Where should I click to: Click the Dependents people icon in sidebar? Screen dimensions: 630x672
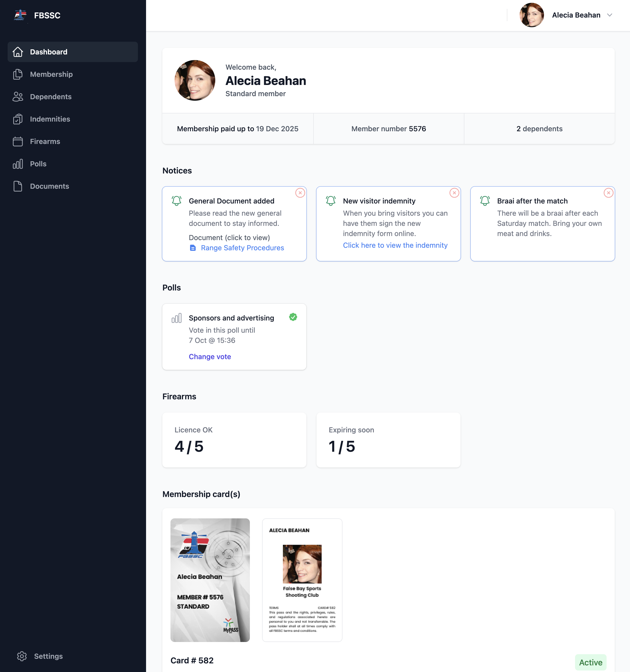pyautogui.click(x=18, y=97)
